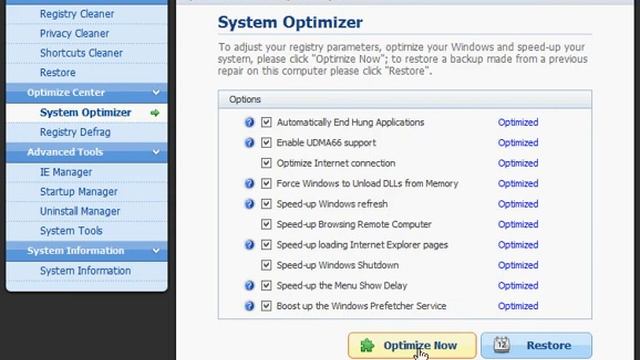Open help for Force Windows to Unload DLLs
The width and height of the screenshot is (640, 360).
tap(249, 184)
